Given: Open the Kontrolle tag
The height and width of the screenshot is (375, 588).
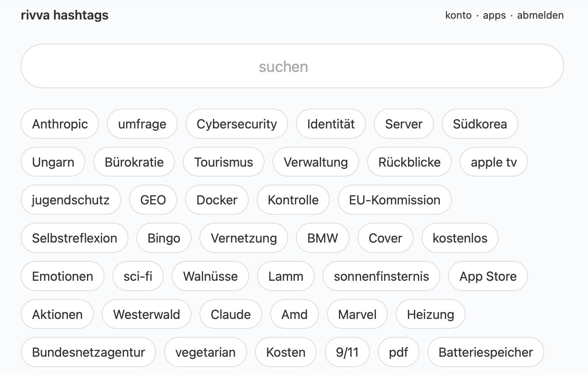Looking at the screenshot, I should click(293, 200).
